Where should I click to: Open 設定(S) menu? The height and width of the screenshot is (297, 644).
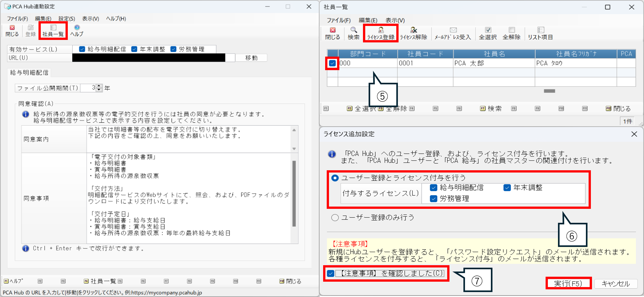(67, 18)
